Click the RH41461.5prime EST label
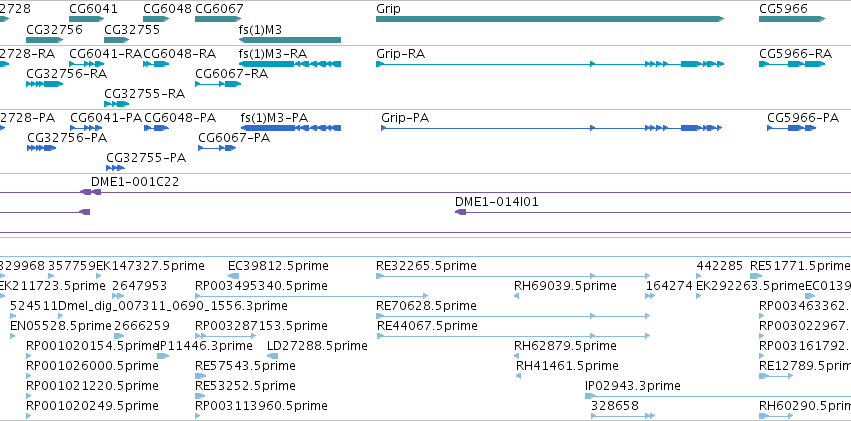Image resolution: width=851 pixels, height=421 pixels. click(x=567, y=366)
